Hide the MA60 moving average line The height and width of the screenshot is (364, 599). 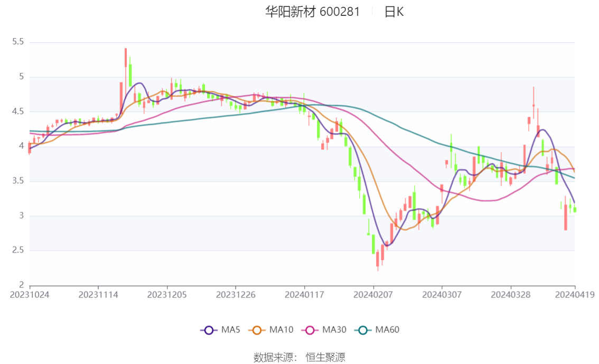click(x=377, y=330)
